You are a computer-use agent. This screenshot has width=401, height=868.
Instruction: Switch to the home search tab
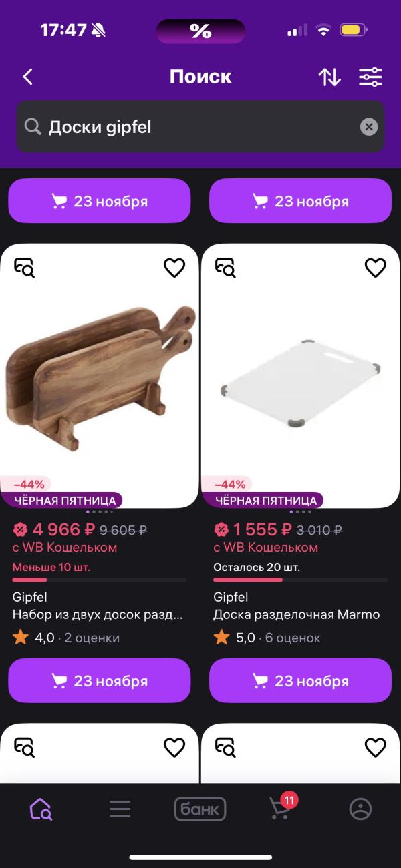click(39, 809)
